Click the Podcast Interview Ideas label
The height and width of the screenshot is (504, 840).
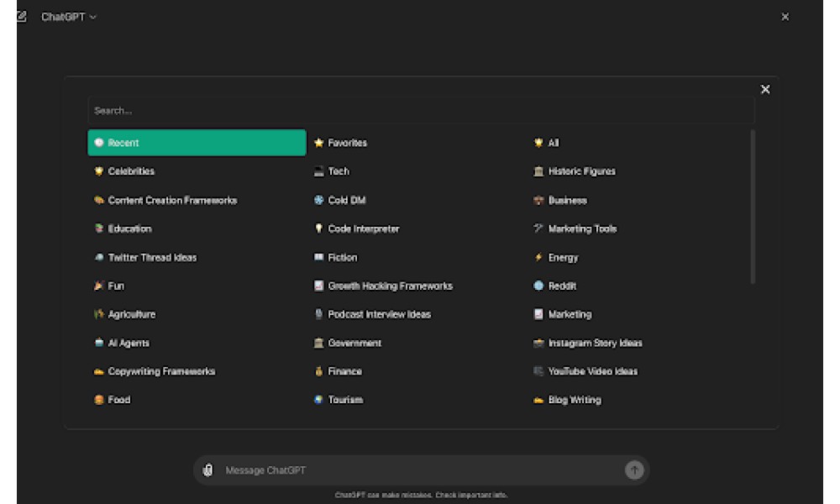tap(380, 314)
